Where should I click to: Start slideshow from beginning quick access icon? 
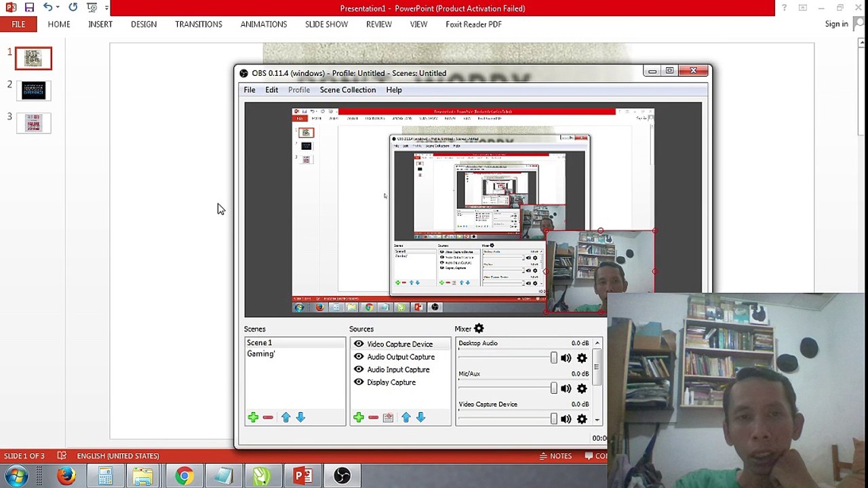click(x=92, y=7)
